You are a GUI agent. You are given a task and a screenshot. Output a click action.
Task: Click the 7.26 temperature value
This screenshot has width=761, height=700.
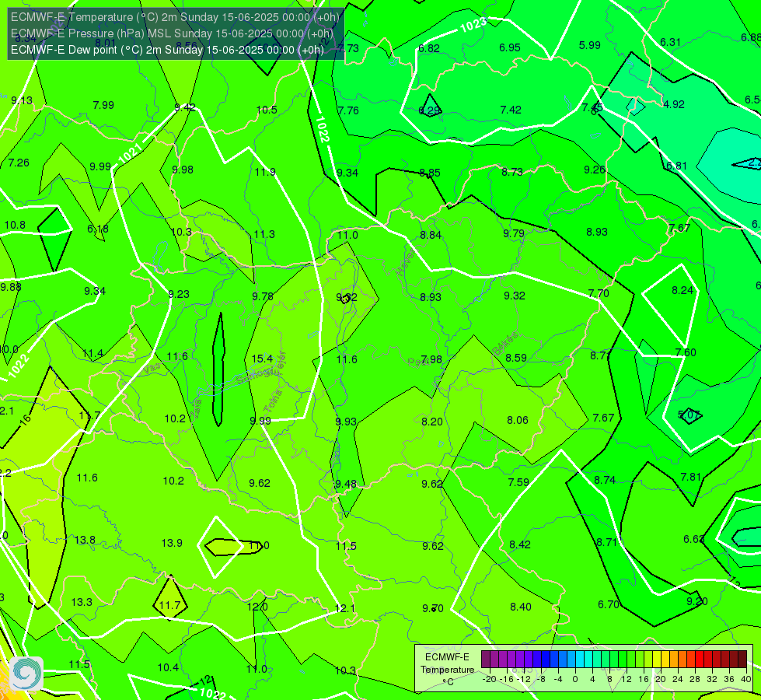coord(19,163)
